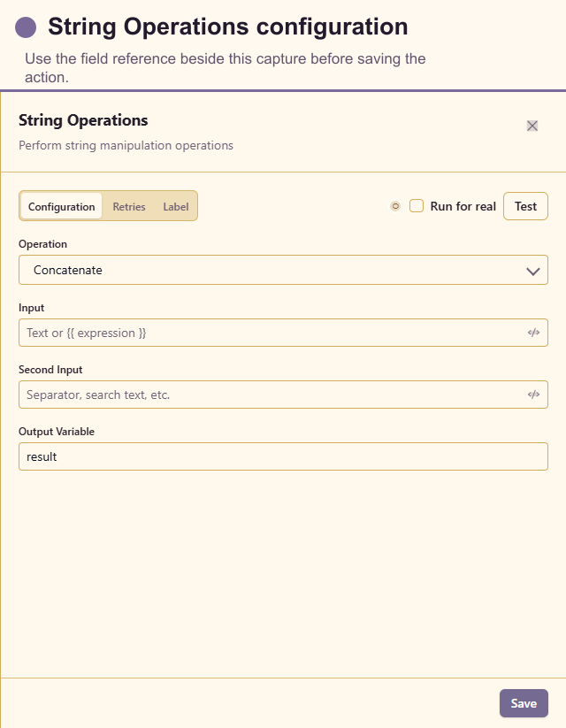
Task: Switch to the Label tab
Action: (175, 206)
